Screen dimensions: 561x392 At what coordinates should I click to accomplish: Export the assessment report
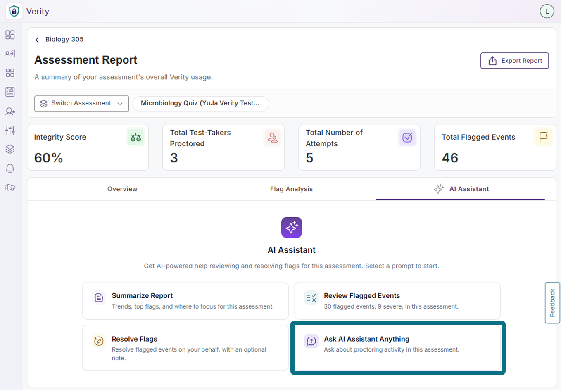point(515,61)
